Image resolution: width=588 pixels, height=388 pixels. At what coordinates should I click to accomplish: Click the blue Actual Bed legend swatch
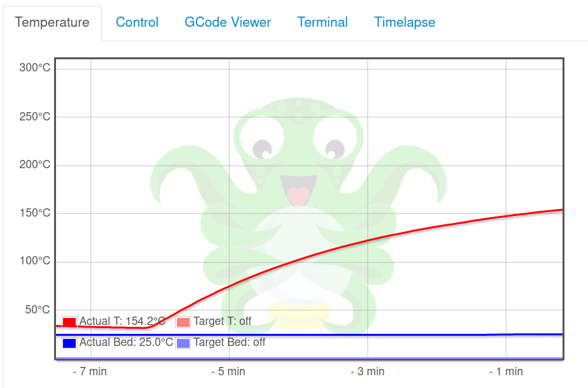click(70, 343)
